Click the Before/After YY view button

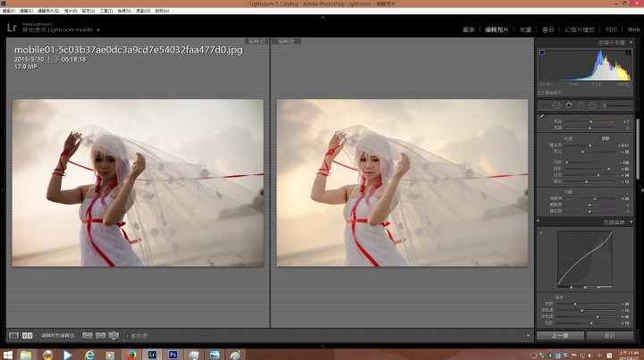click(x=27, y=335)
